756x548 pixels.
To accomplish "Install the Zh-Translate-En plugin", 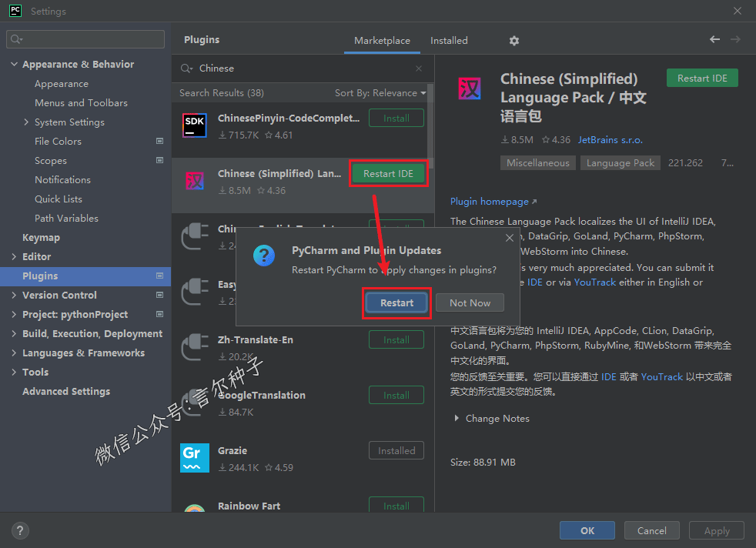I will click(396, 340).
